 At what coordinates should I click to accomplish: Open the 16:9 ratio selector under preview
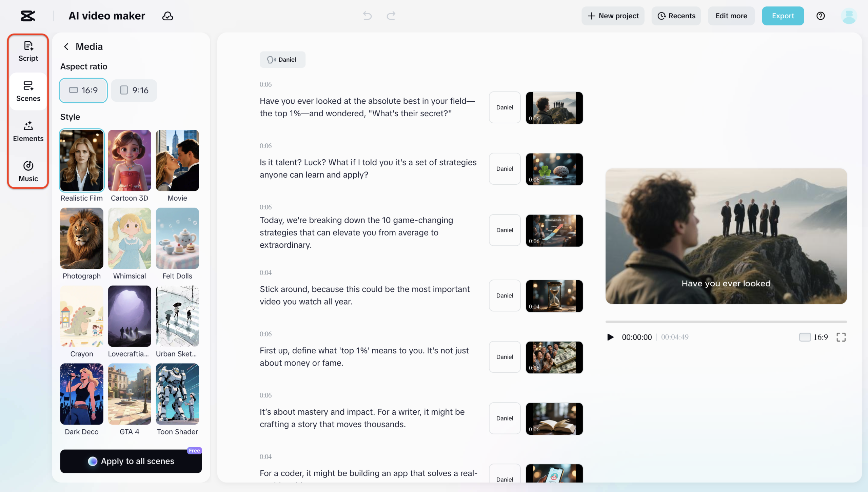[x=813, y=337]
